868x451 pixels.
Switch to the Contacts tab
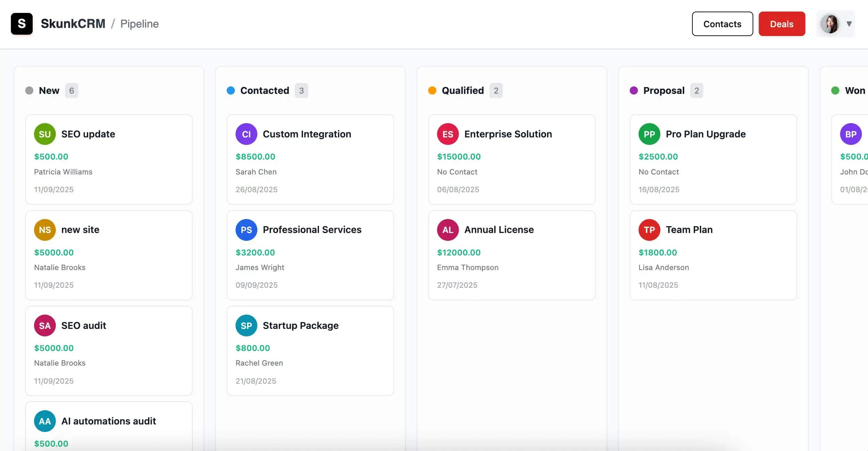pos(722,23)
